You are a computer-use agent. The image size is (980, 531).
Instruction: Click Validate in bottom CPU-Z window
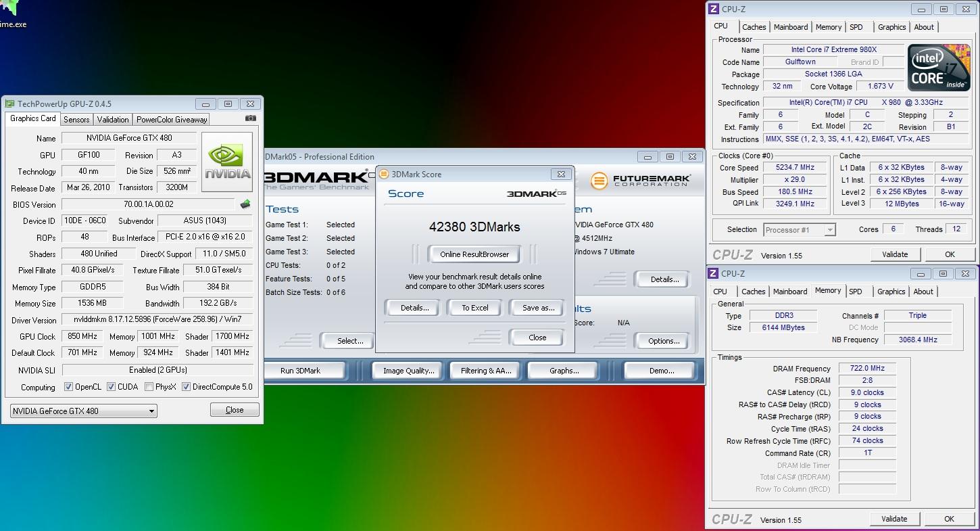pos(894,519)
